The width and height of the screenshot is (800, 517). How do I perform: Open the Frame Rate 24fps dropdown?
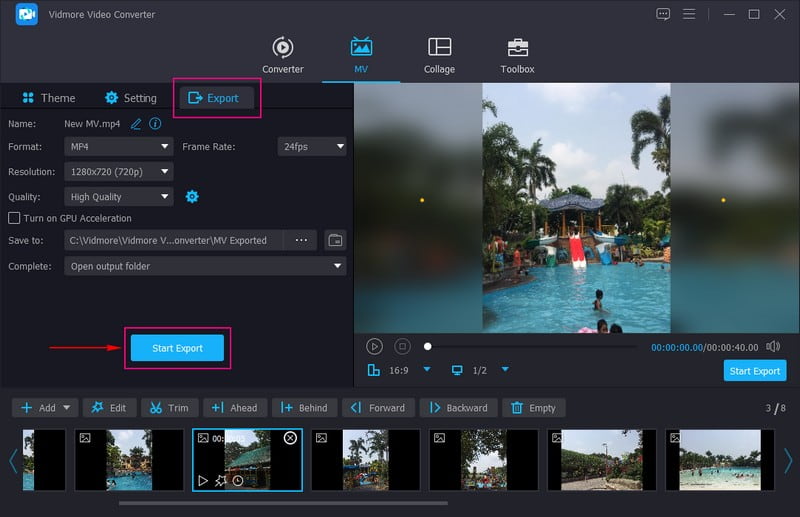point(311,146)
